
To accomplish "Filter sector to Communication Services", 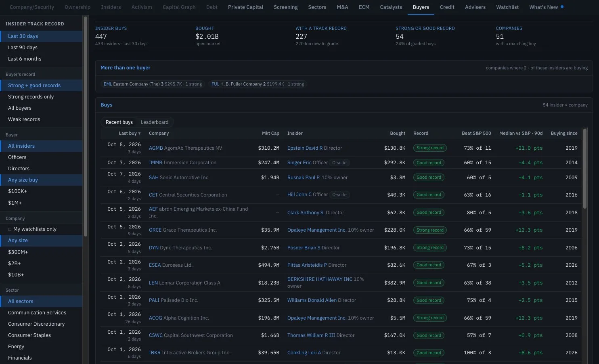I will click(x=41, y=313).
